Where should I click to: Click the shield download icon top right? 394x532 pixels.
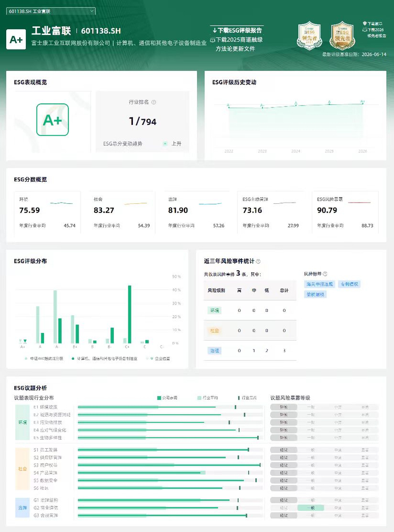[x=365, y=24]
